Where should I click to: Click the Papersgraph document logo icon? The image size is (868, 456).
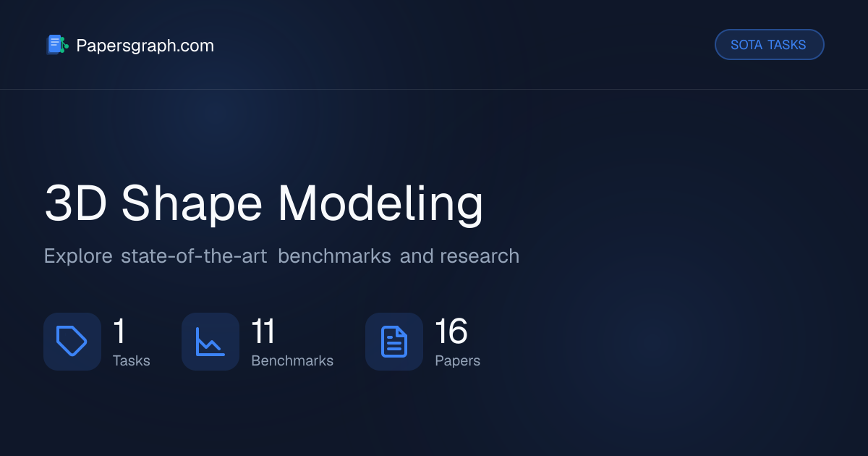tap(57, 45)
